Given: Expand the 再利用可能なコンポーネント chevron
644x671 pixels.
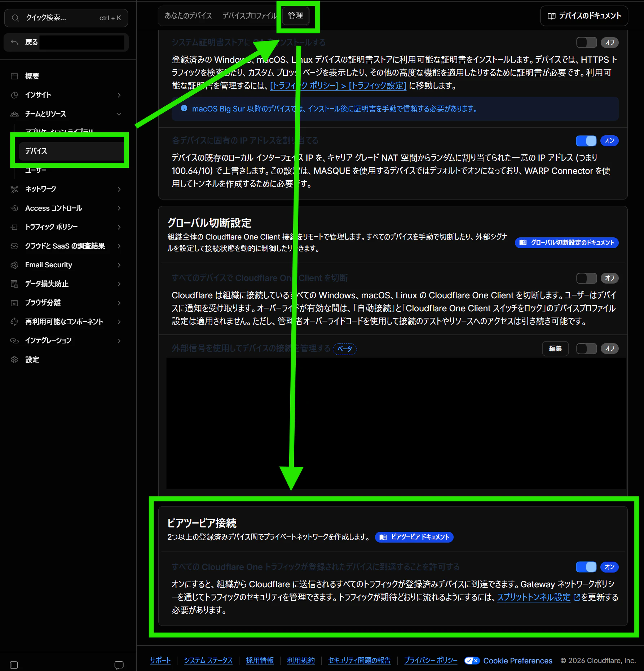Looking at the screenshot, I should click(119, 322).
